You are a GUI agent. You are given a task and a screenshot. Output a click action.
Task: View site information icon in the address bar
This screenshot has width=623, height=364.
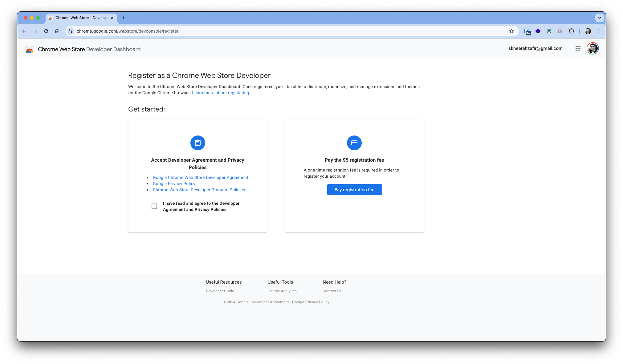(x=71, y=31)
